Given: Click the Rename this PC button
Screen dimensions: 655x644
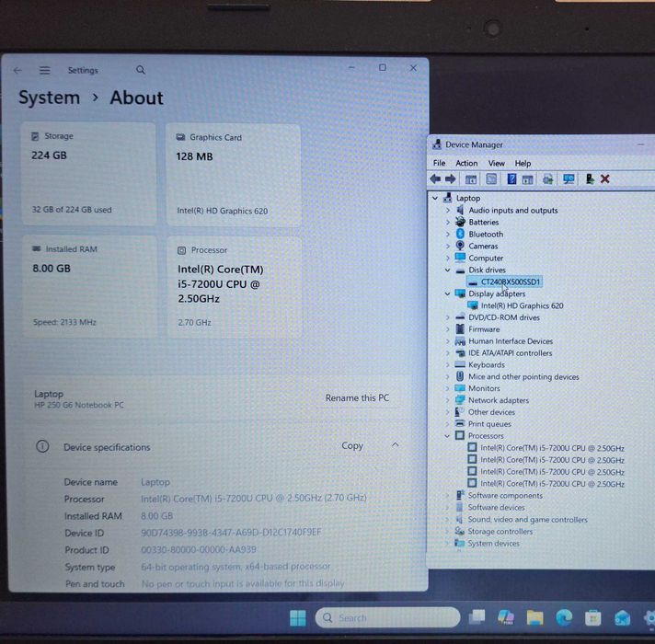Looking at the screenshot, I should coord(357,398).
